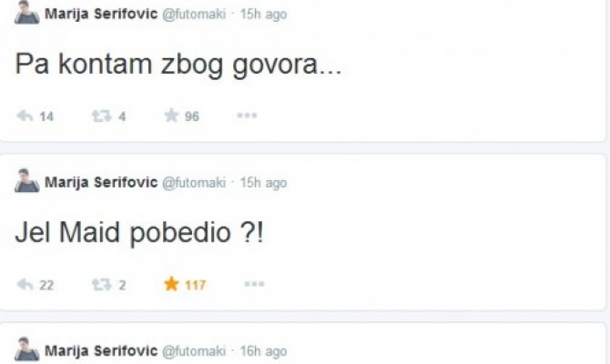Click the avatar on the 16h ago tweet
Screen dimensions: 610x364
26,350
